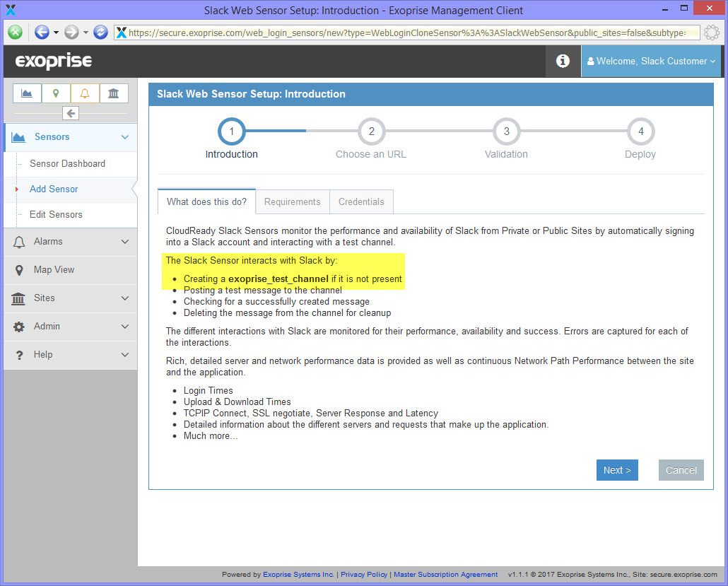Click 'Checking for a successfully created message' bullet
728x586 pixels.
(277, 301)
